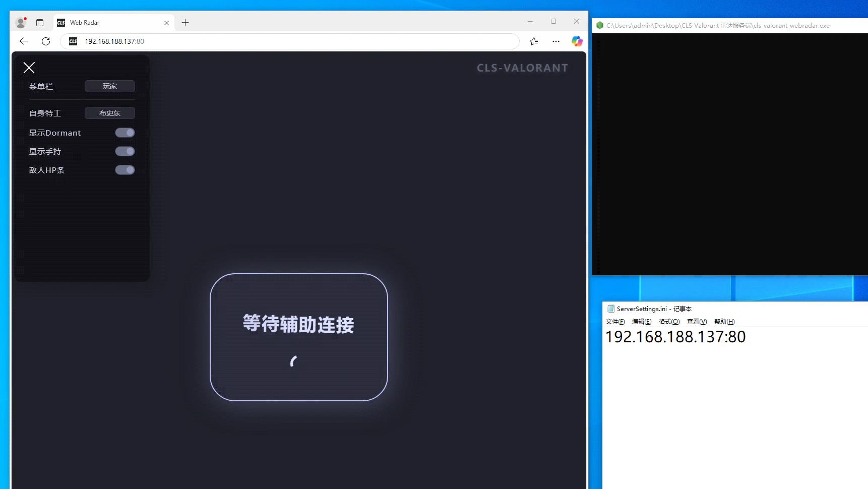This screenshot has height=489, width=868.
Task: Click the 等待辅助连接 waiting box
Action: (299, 337)
